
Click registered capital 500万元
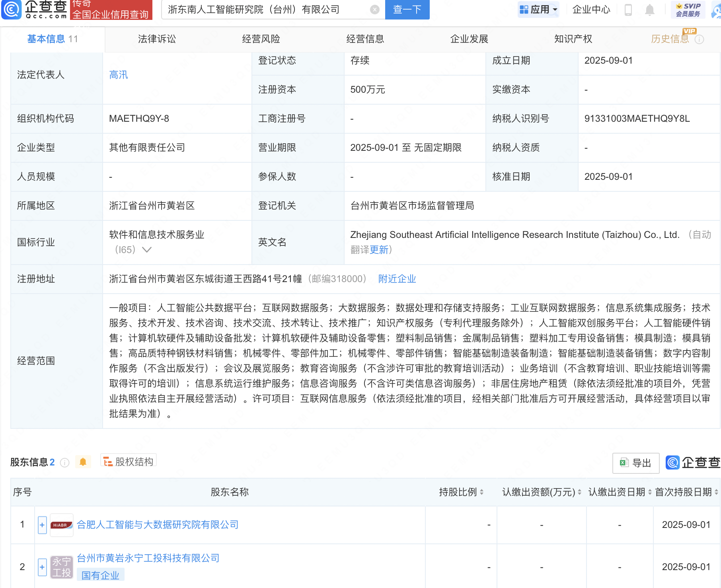368,90
